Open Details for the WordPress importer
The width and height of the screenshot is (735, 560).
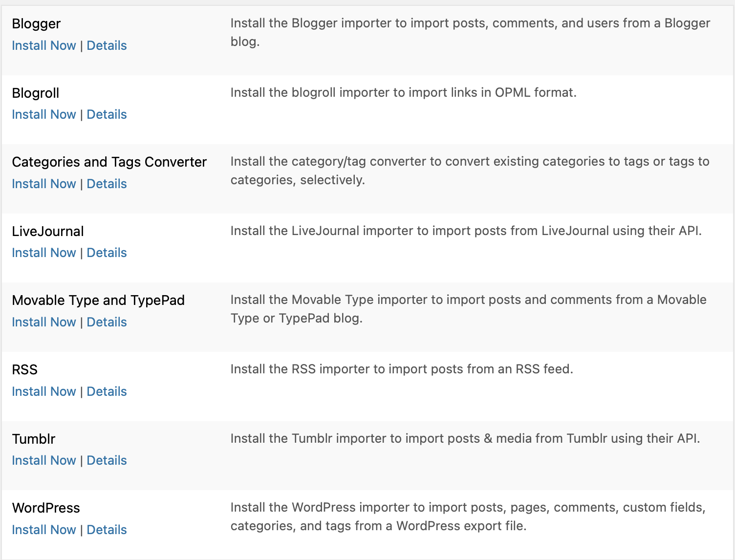click(107, 530)
